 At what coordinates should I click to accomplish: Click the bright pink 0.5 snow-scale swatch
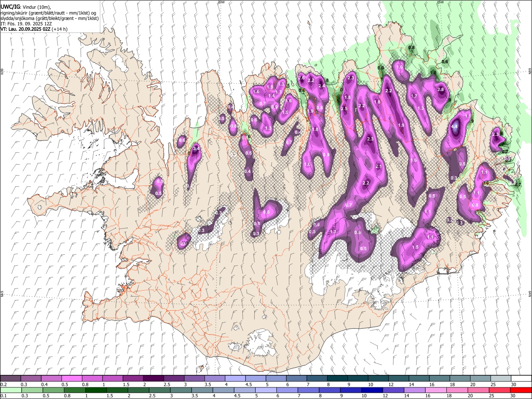[71, 378]
